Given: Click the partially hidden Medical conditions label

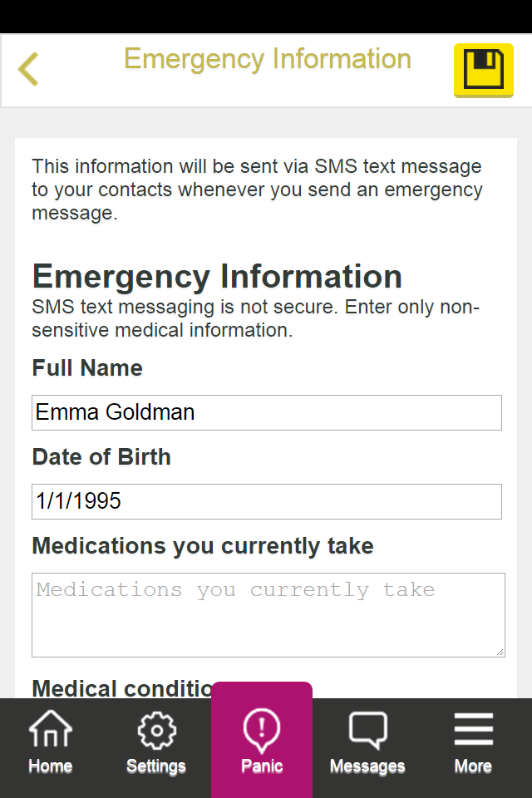Looking at the screenshot, I should (x=122, y=688).
